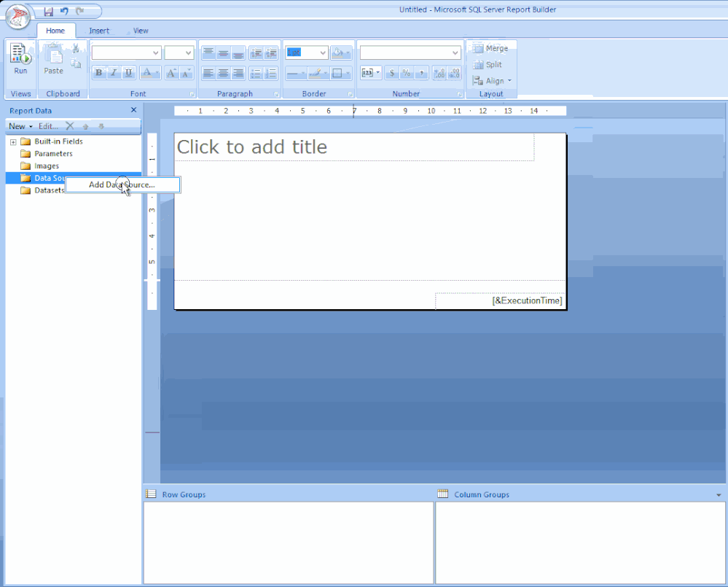
Task: Switch to the Home ribbon tab
Action: click(55, 31)
